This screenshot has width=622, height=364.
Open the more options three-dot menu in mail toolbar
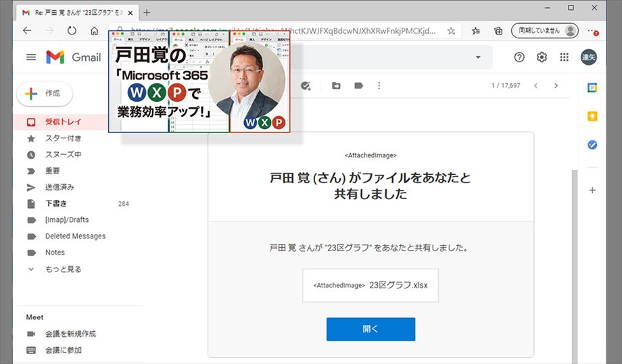tap(379, 86)
